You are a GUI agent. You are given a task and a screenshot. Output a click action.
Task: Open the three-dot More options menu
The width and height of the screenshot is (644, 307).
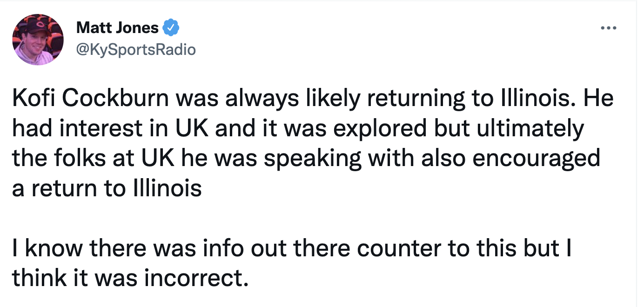pos(608,28)
